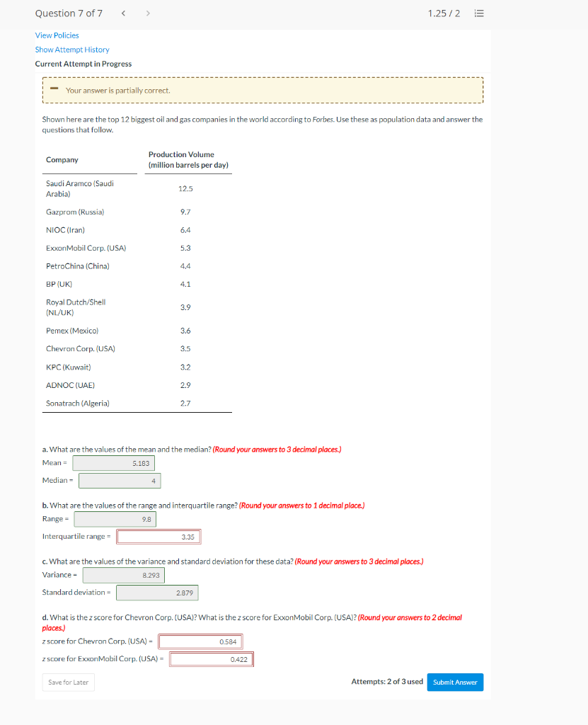
Task: Click Attempts: 2 of 3 used text
Action: (x=387, y=682)
